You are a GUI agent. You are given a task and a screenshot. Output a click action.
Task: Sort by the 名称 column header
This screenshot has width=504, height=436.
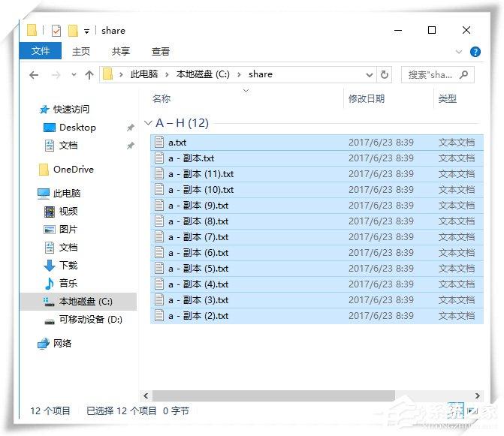(x=161, y=98)
